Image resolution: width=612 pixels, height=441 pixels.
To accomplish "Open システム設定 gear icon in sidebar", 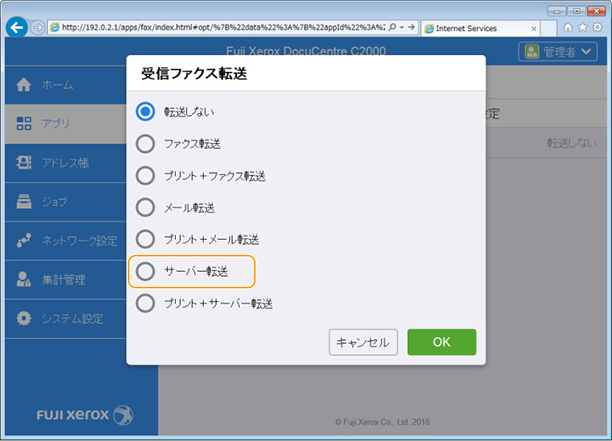I will [x=26, y=319].
